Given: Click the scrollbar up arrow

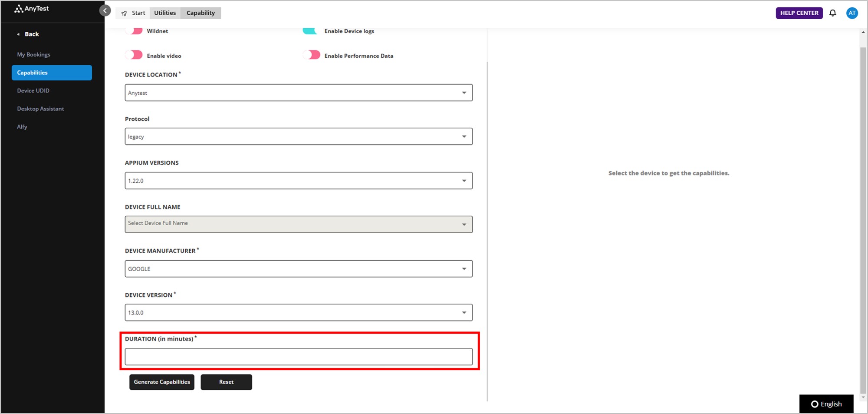Looking at the screenshot, I should click(863, 32).
